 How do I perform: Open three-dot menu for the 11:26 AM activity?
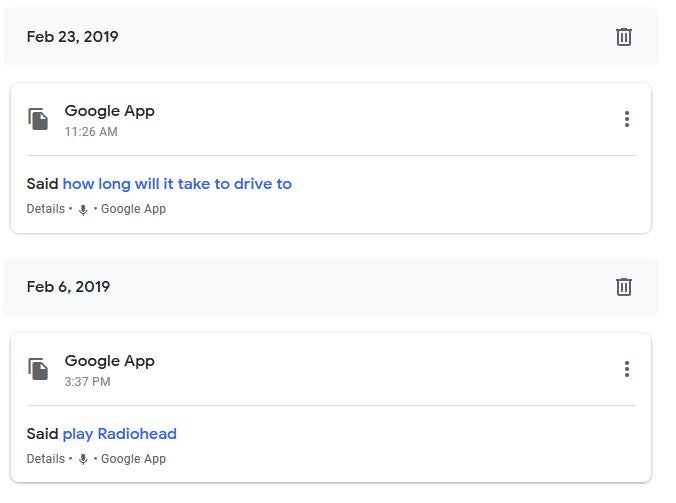point(627,119)
